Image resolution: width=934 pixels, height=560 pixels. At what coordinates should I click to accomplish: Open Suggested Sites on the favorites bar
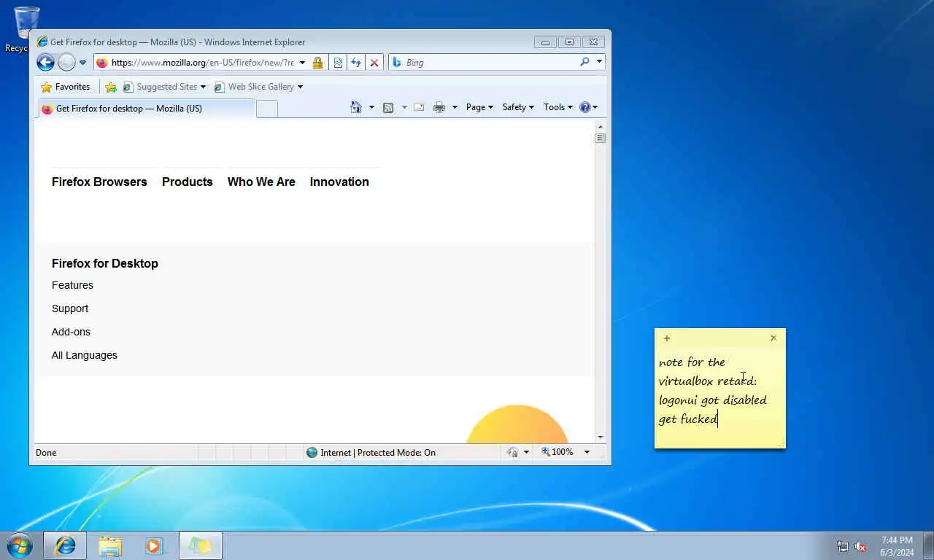coord(164,87)
